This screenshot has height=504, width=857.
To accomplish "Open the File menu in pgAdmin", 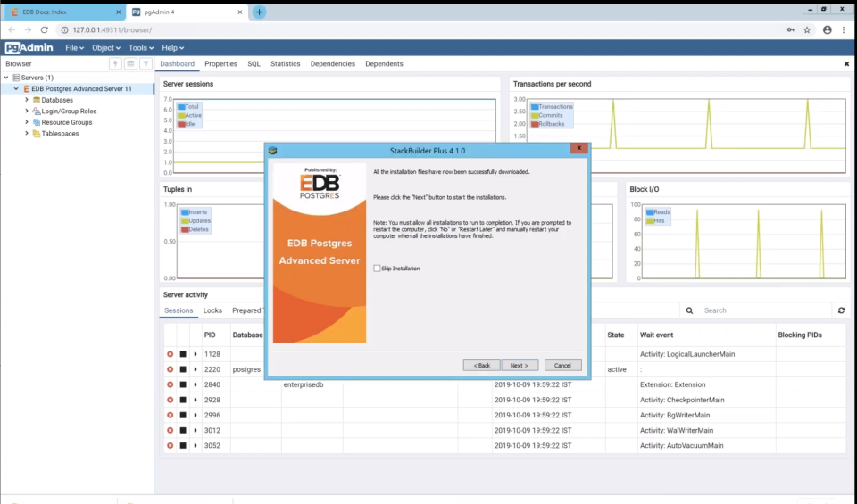I will pyautogui.click(x=74, y=48).
